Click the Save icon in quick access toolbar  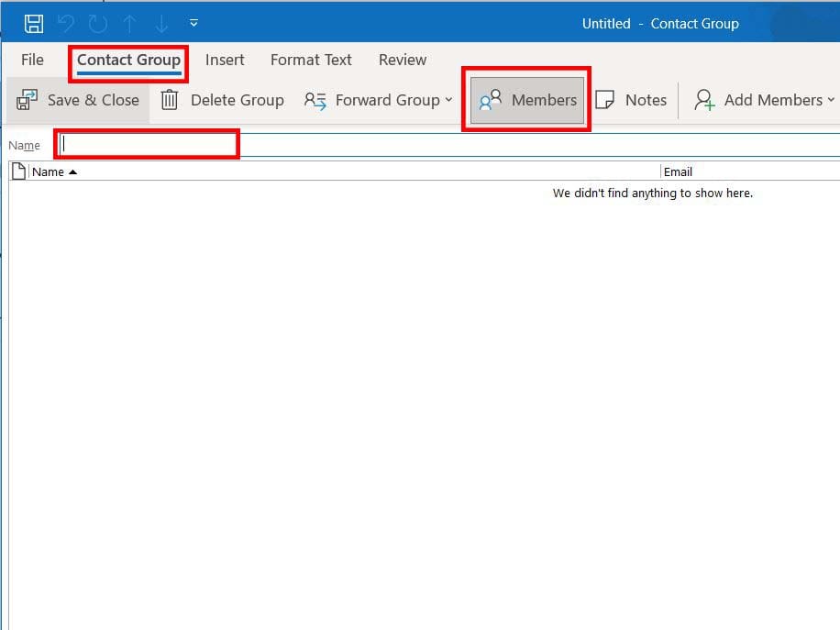coord(35,23)
